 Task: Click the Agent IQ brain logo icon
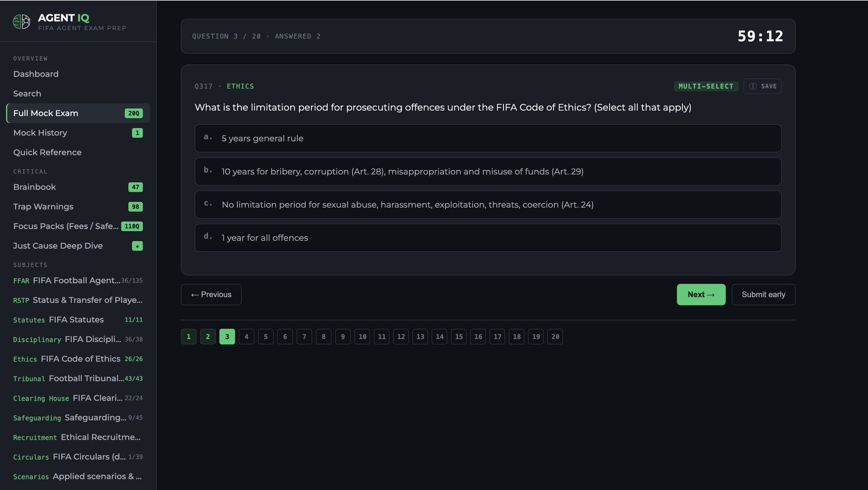pyautogui.click(x=21, y=22)
